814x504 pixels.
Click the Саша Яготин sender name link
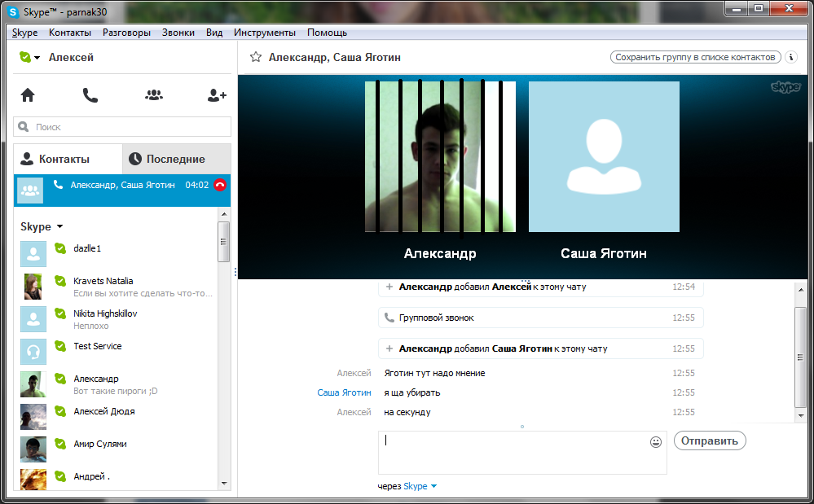pyautogui.click(x=344, y=392)
